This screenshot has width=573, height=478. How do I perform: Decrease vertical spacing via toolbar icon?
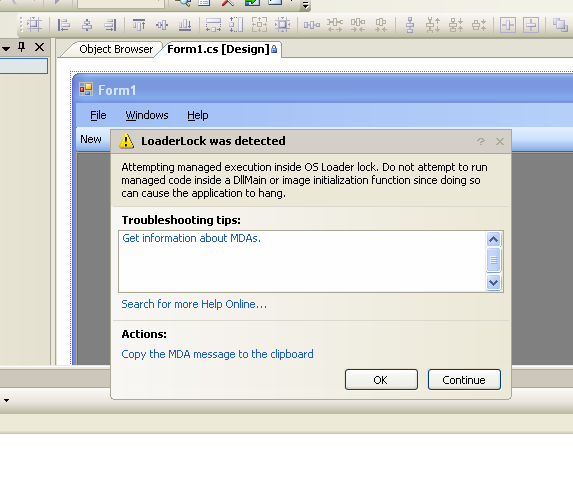[x=456, y=25]
